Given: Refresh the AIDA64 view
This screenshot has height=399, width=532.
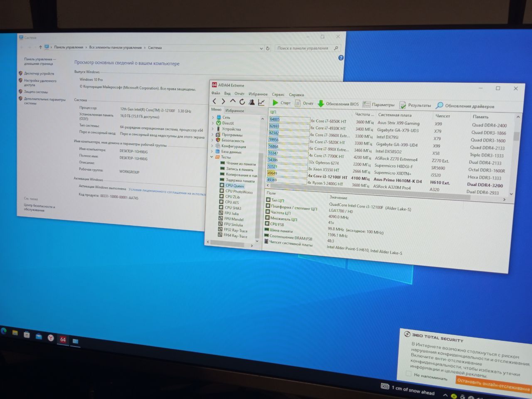Looking at the screenshot, I should pos(242,101).
